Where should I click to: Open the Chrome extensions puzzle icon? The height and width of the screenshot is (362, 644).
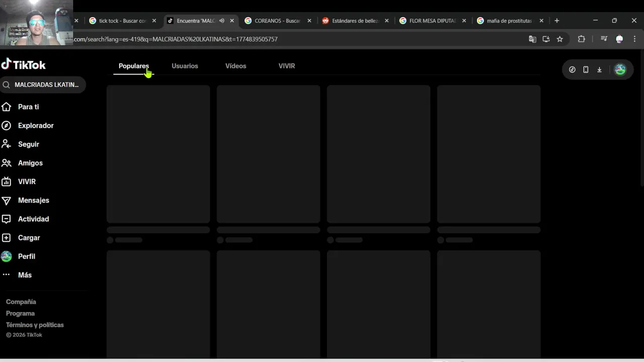pos(581,39)
